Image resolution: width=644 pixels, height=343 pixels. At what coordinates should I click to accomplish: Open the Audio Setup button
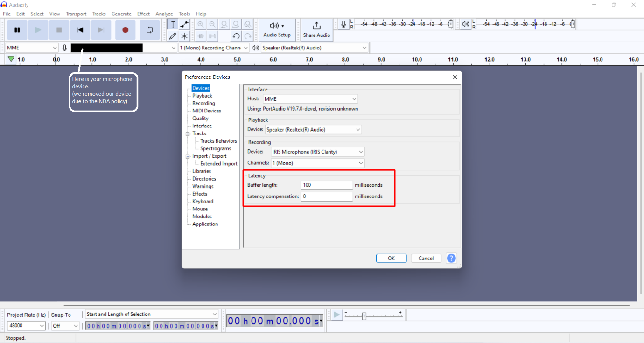(277, 30)
